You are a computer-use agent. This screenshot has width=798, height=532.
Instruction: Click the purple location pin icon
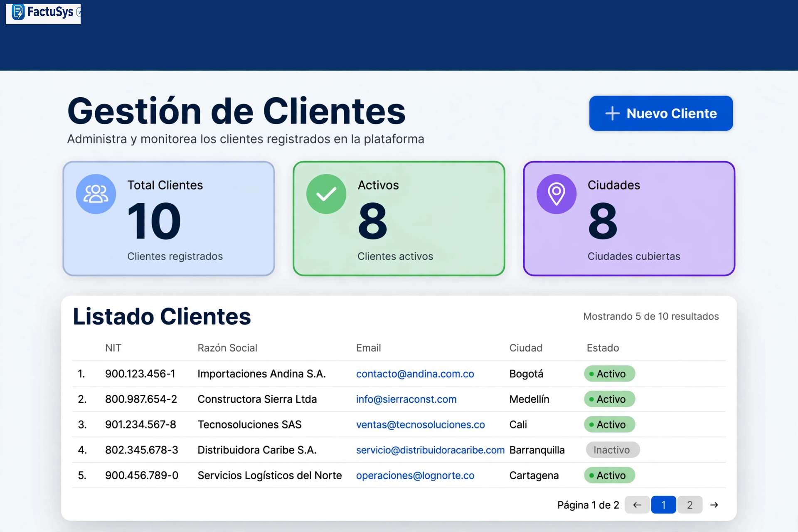[557, 194]
